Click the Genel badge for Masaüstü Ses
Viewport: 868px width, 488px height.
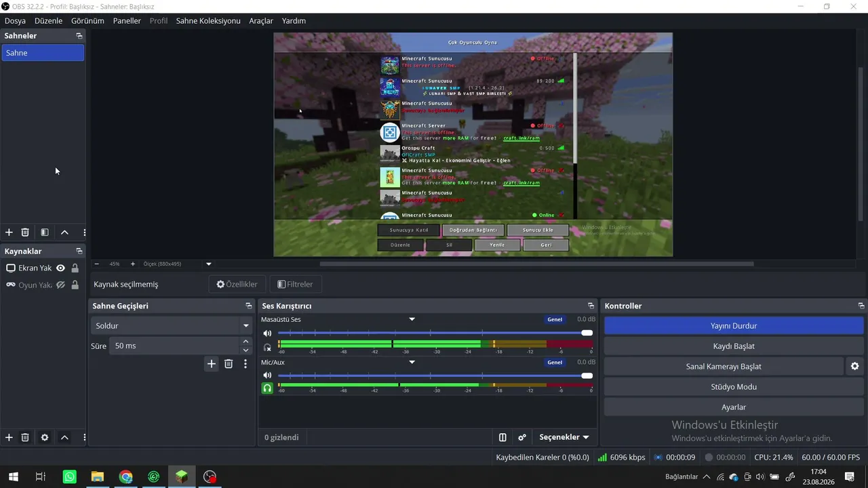pos(555,320)
